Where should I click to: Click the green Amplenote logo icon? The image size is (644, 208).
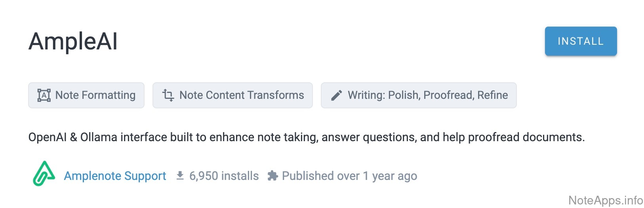point(44,174)
